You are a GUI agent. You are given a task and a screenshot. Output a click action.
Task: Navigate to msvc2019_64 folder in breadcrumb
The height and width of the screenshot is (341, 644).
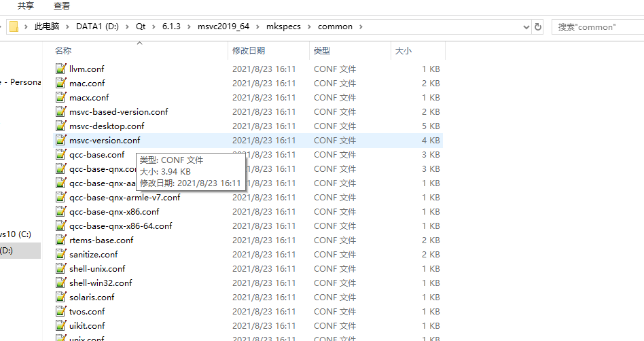point(223,26)
